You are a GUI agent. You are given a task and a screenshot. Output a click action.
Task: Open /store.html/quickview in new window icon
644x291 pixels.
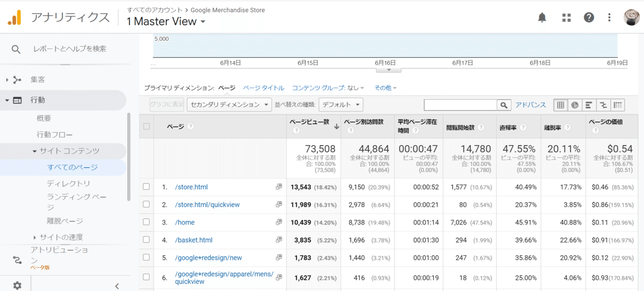pos(279,204)
